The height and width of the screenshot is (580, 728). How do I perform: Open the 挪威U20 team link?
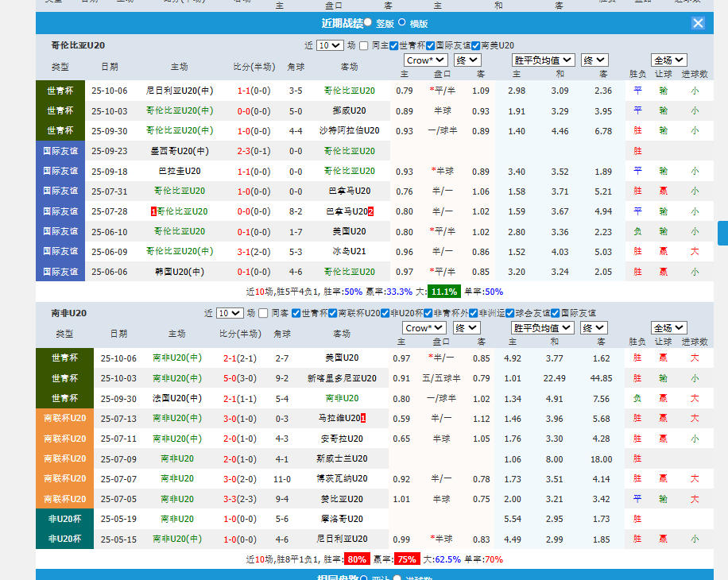click(349, 111)
